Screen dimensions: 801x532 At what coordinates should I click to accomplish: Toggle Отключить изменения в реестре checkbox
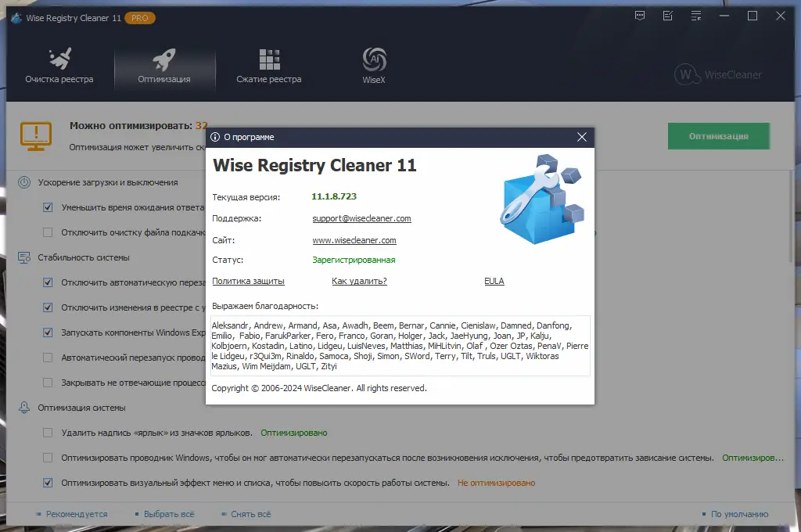coord(48,307)
